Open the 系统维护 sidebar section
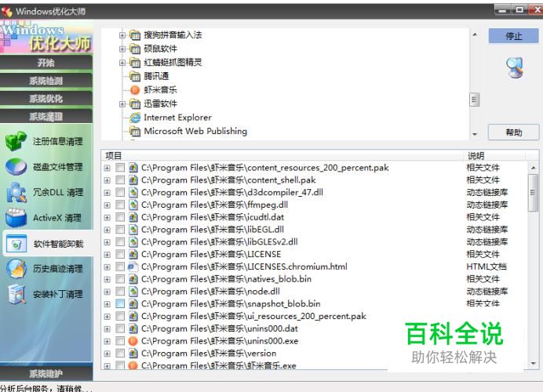Screen dimensions: 543x392 (x=46, y=373)
